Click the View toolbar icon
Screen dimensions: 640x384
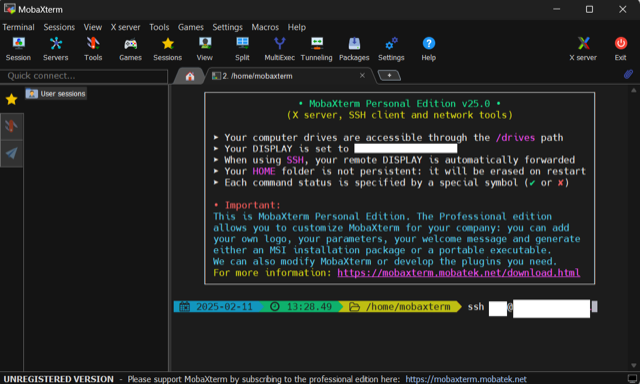(x=204, y=49)
